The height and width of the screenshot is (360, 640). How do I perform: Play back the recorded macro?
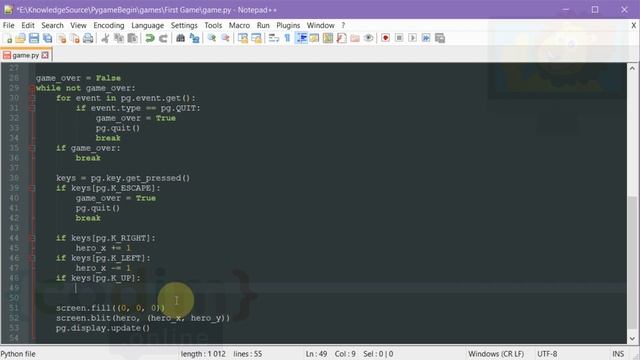413,38
